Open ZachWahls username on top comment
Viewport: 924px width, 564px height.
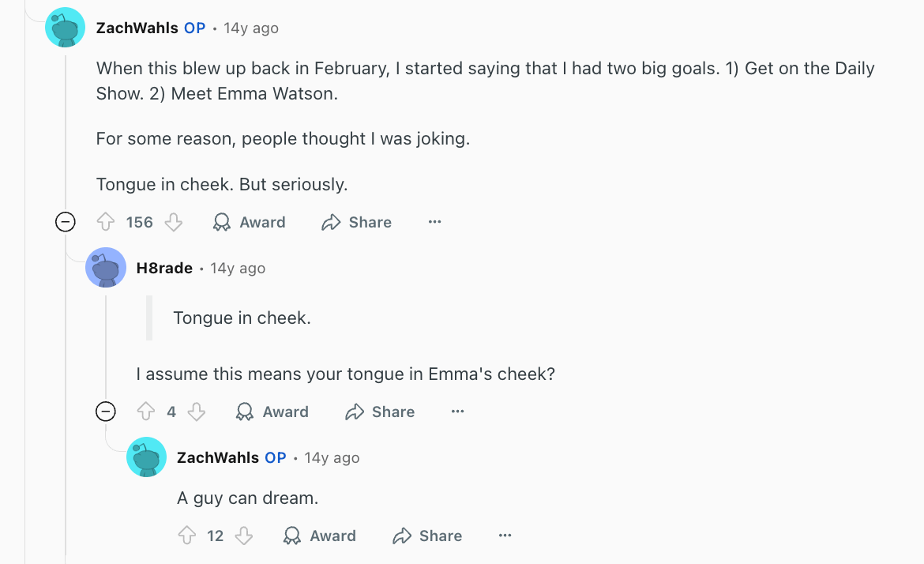138,28
